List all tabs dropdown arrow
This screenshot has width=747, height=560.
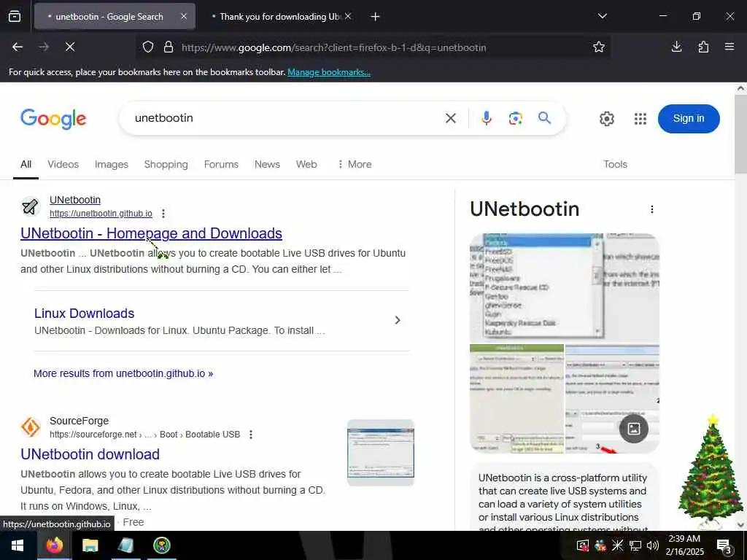(602, 16)
